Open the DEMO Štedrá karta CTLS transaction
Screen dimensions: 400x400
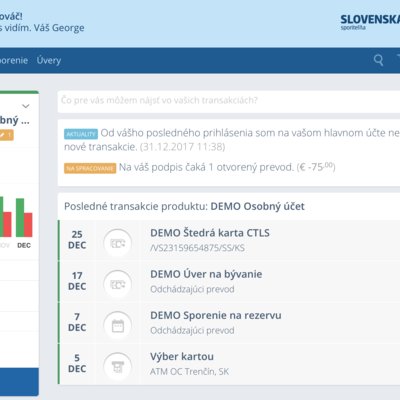(x=229, y=240)
